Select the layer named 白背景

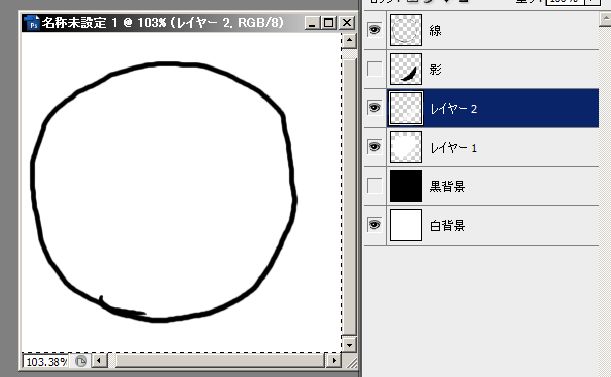[x=447, y=225]
